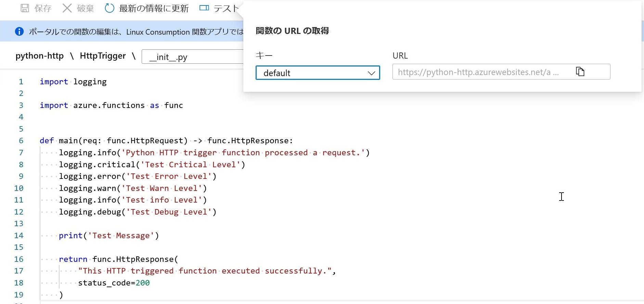Click the refresh circular arrow icon
Image resolution: width=644 pixels, height=304 pixels.
click(x=110, y=8)
